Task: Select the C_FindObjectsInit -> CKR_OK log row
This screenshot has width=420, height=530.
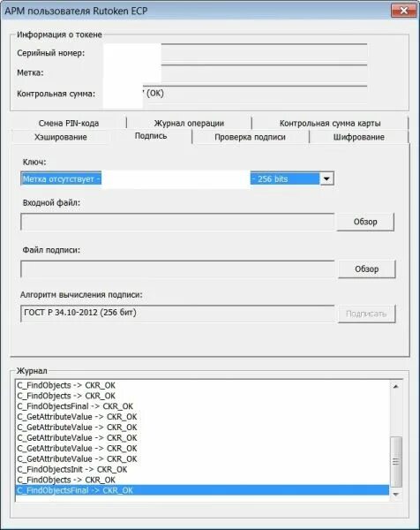Action: pos(202,470)
